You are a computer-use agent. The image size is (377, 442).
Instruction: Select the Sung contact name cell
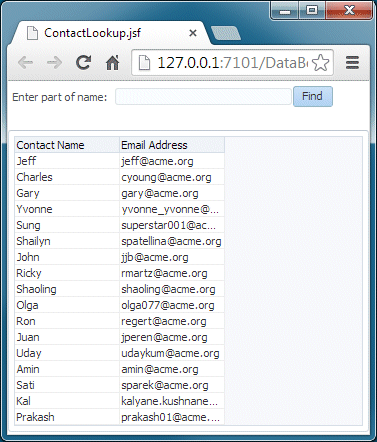67,225
